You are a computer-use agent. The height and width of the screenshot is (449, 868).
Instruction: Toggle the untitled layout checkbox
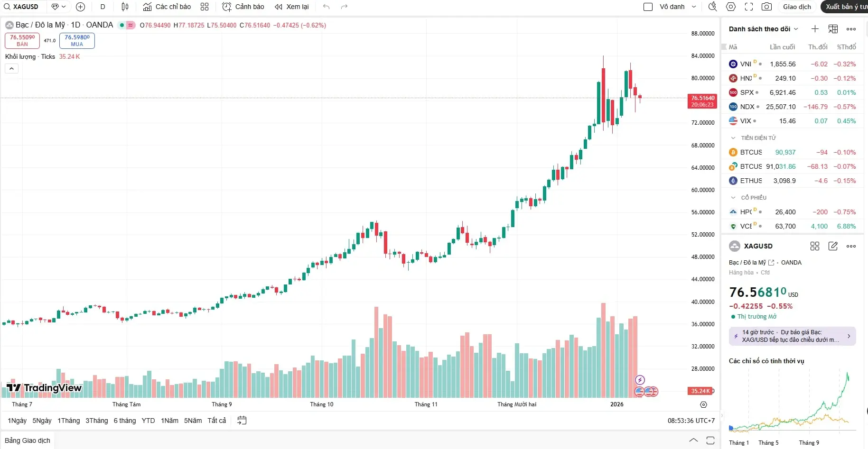pos(648,7)
